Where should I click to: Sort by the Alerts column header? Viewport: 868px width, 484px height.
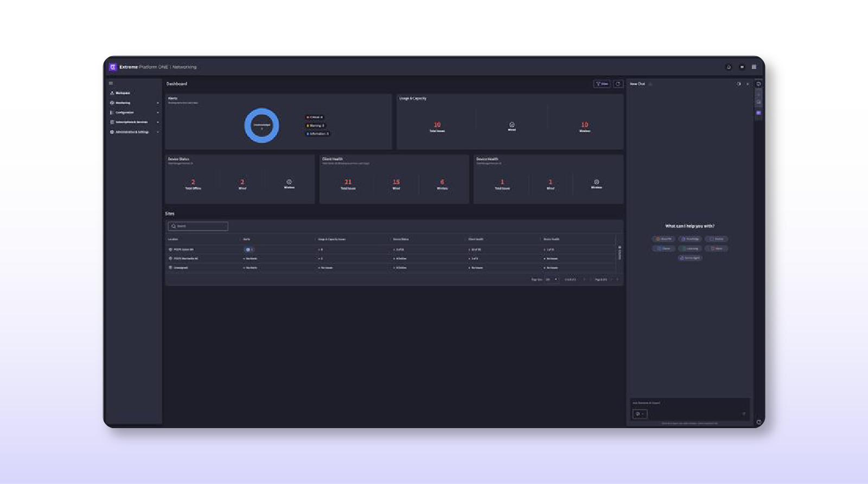[x=247, y=239]
